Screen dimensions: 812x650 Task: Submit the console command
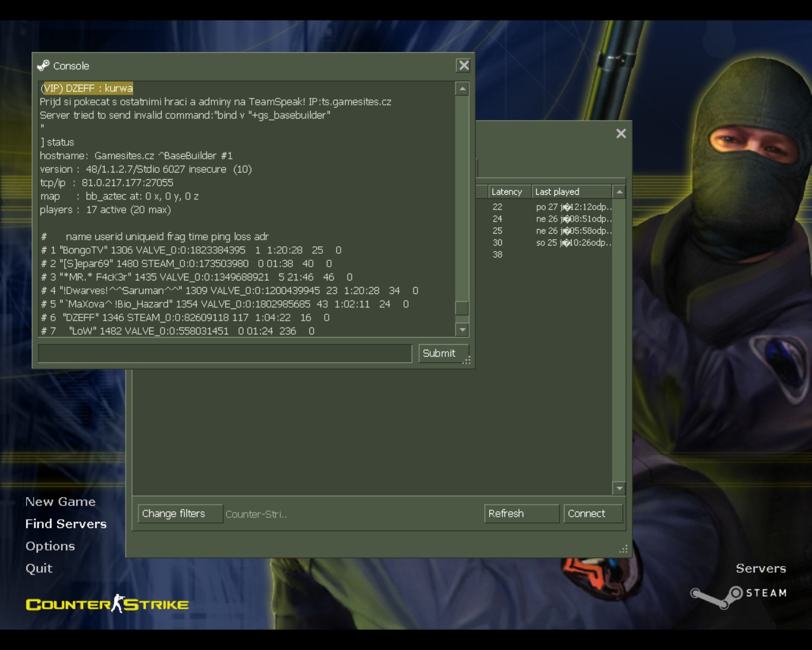[443, 354]
